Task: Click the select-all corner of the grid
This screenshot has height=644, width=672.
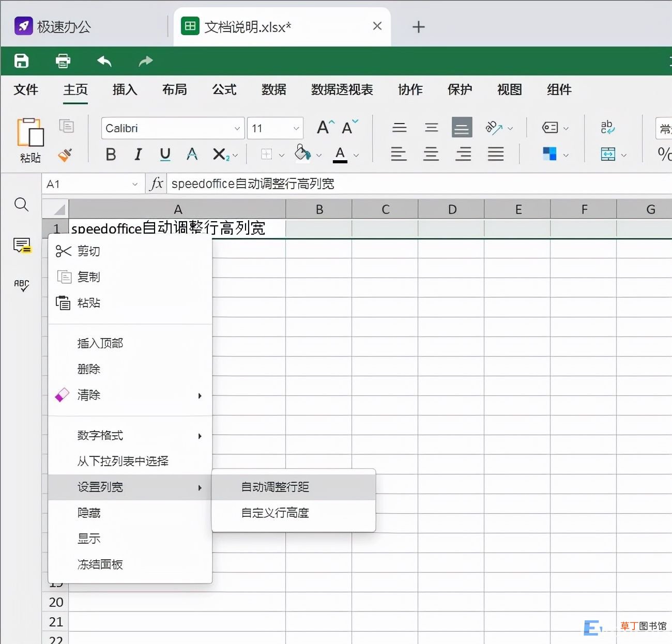Action: (x=55, y=209)
